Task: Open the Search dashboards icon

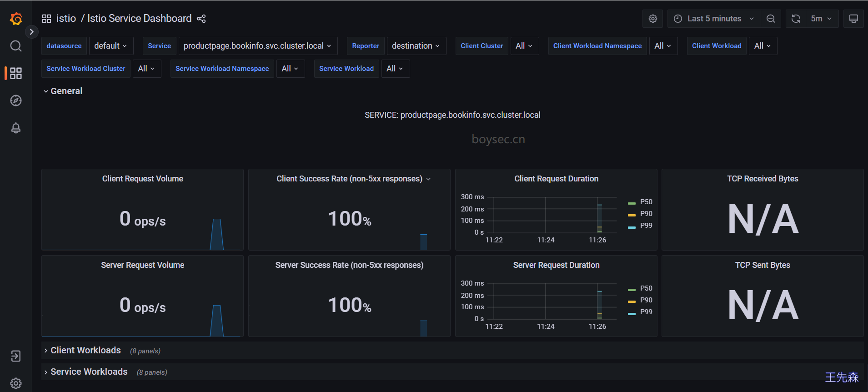Action: tap(16, 46)
